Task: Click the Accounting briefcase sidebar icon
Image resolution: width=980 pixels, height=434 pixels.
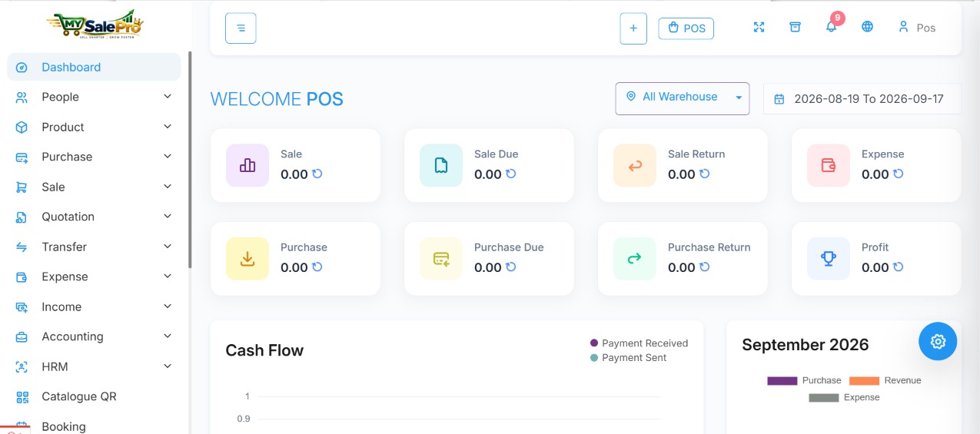Action: coord(22,336)
